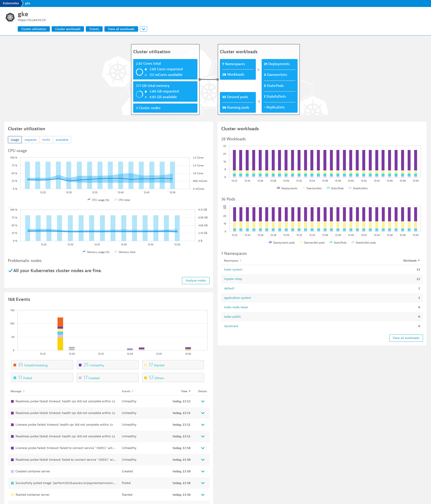Screen dimensions: 431x504
Task: Open hipster-shop namespace link
Action: point(233,279)
